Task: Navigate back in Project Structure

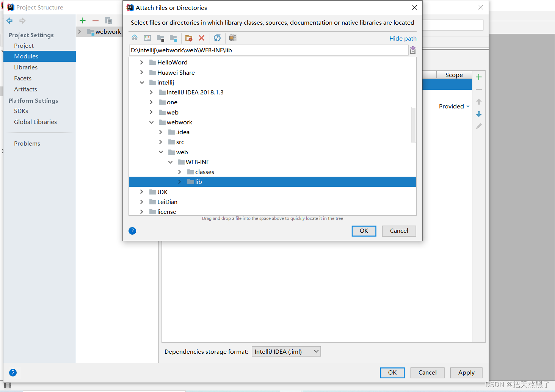Action: (x=10, y=21)
